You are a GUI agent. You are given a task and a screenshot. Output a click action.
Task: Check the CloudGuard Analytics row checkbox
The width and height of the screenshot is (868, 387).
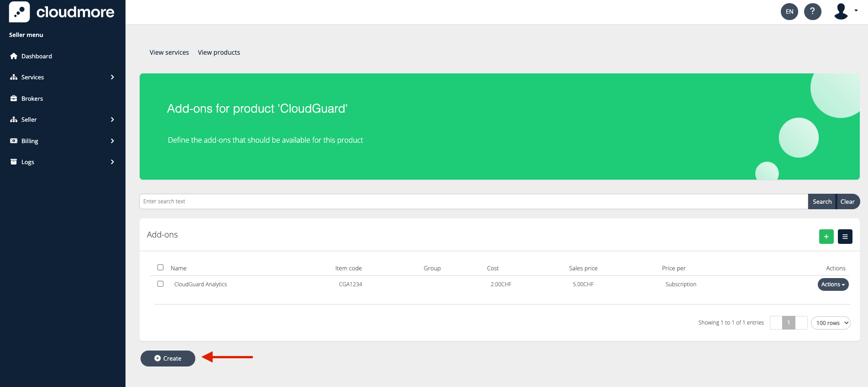click(160, 284)
